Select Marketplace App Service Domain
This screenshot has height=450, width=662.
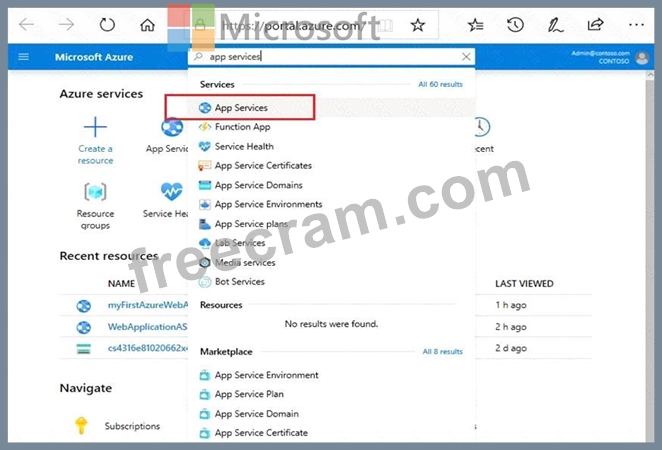[x=331, y=414]
